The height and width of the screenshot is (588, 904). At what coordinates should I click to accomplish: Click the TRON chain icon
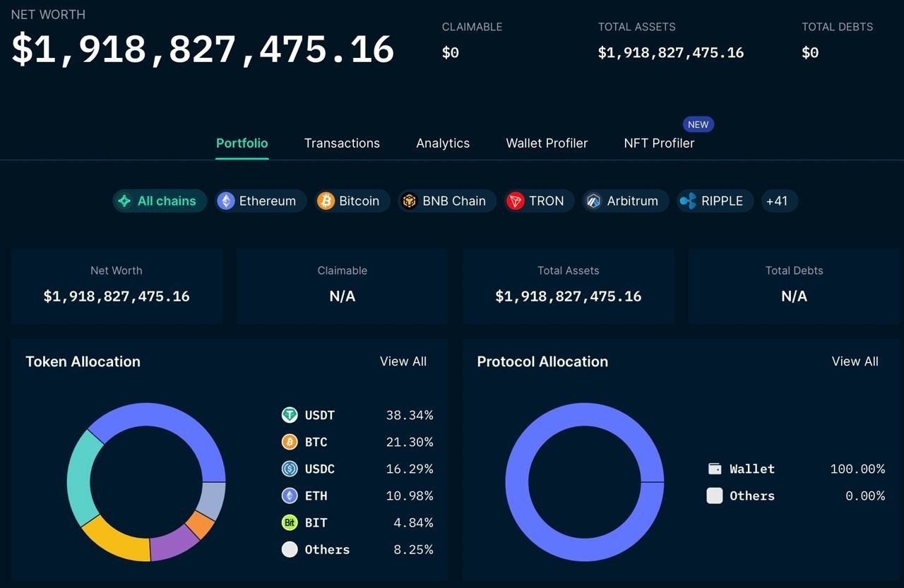[x=516, y=201]
